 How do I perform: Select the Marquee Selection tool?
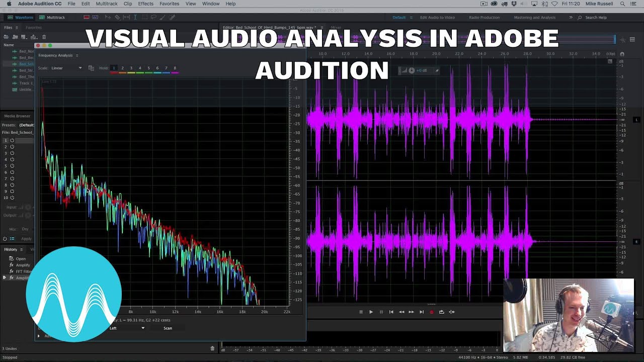(x=144, y=17)
